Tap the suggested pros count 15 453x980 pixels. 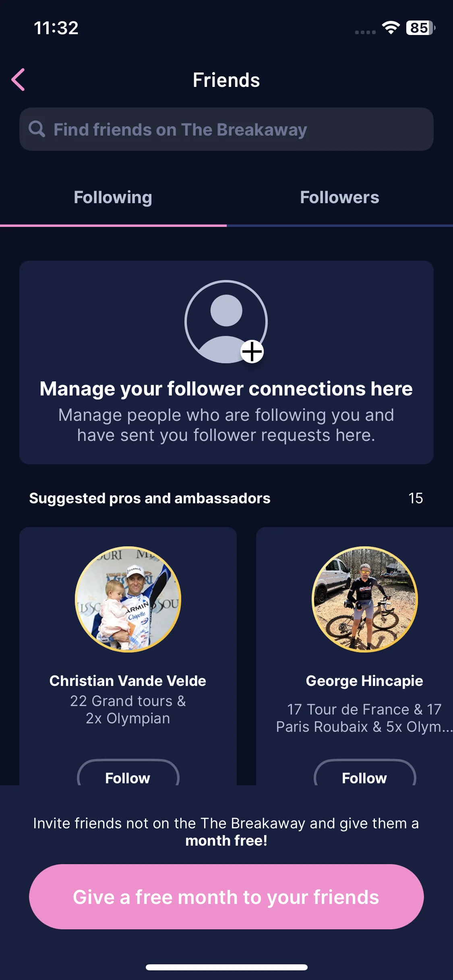[416, 498]
